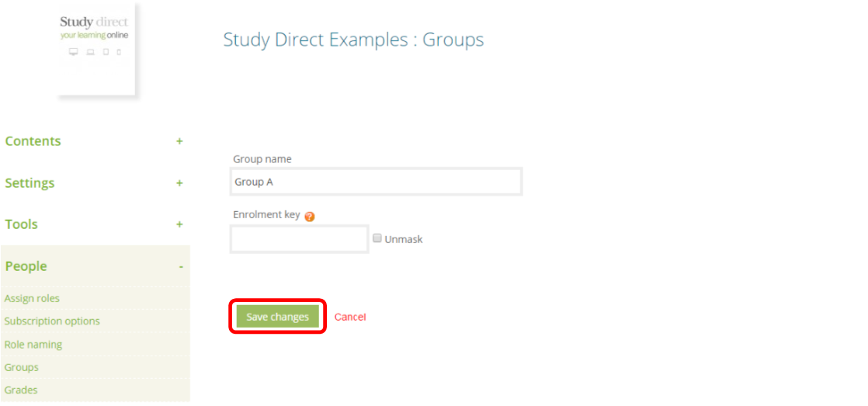The height and width of the screenshot is (406, 868).
Task: Focus the Group name text field
Action: point(377,182)
